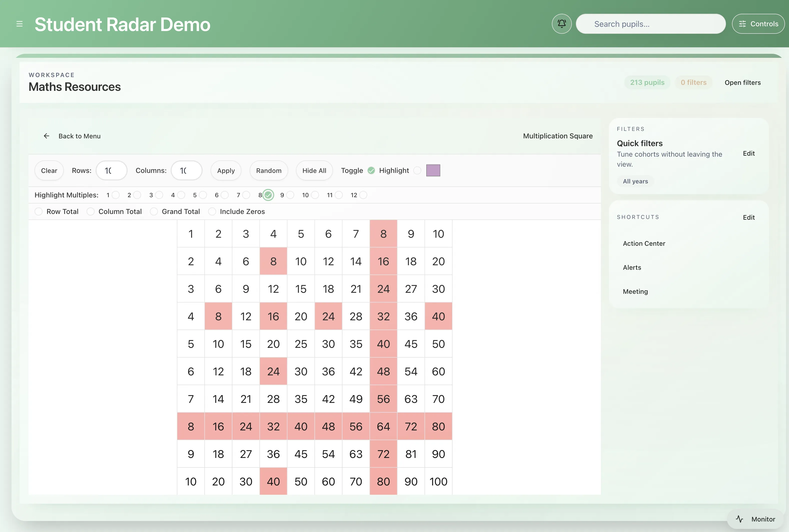Click the notification bell icon
Image resolution: width=789 pixels, height=532 pixels.
click(561, 24)
